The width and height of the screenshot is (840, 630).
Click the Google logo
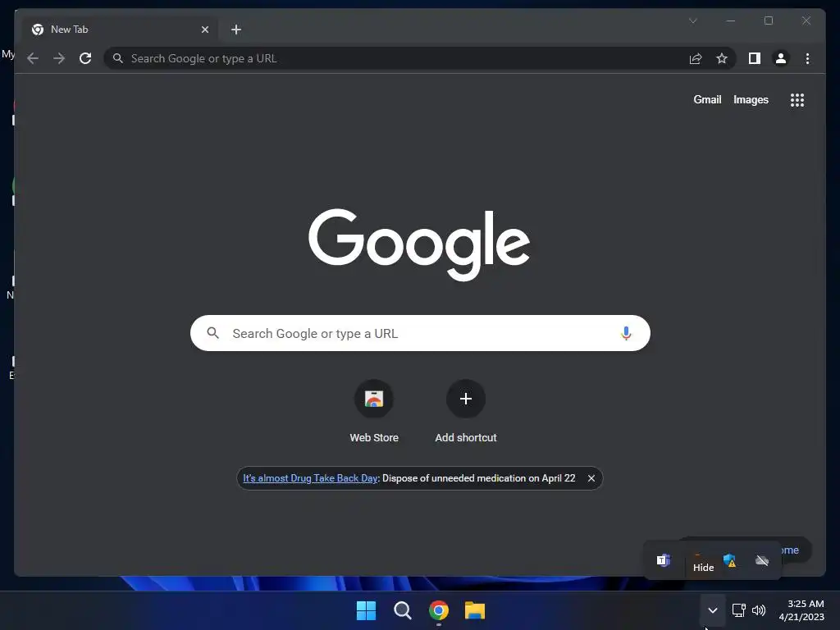pyautogui.click(x=419, y=244)
